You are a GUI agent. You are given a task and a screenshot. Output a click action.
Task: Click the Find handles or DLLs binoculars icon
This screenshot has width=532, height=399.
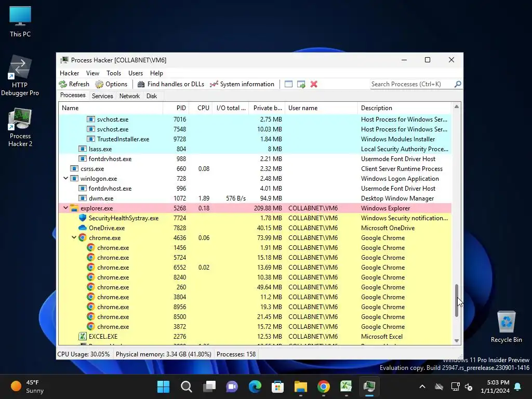pos(141,84)
